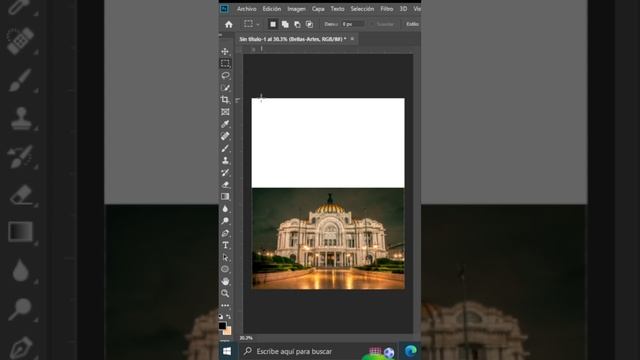This screenshot has width=640, height=360.
Task: Select the Move tool
Action: pos(225,51)
